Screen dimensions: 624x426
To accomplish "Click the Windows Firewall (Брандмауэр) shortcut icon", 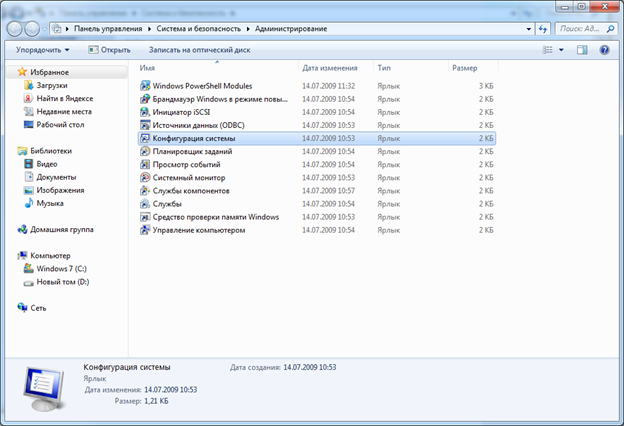I will point(145,99).
